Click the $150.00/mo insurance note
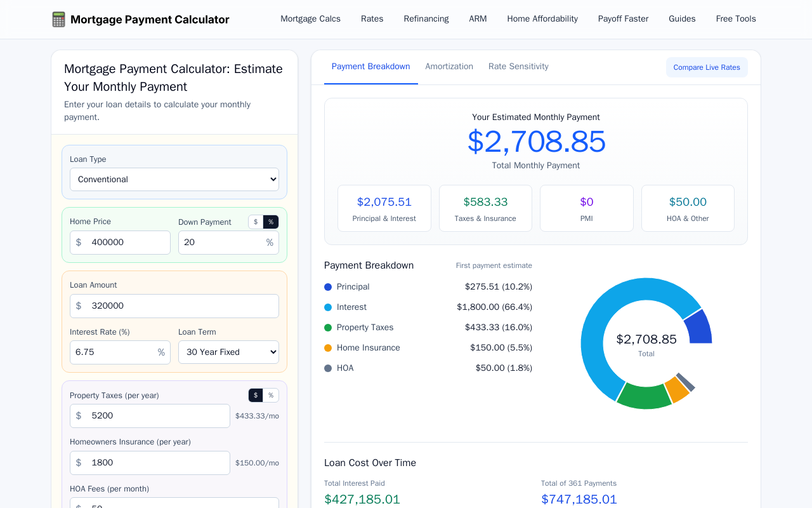Viewport: 812px width, 508px height. pos(257,464)
